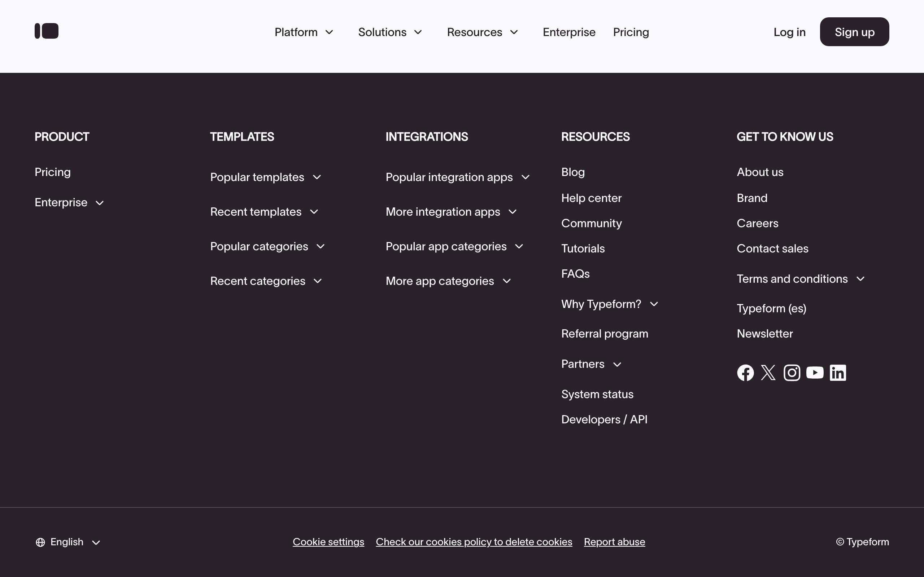Screen dimensions: 924x577
Task: Open the YouTube social icon
Action: (x=815, y=373)
